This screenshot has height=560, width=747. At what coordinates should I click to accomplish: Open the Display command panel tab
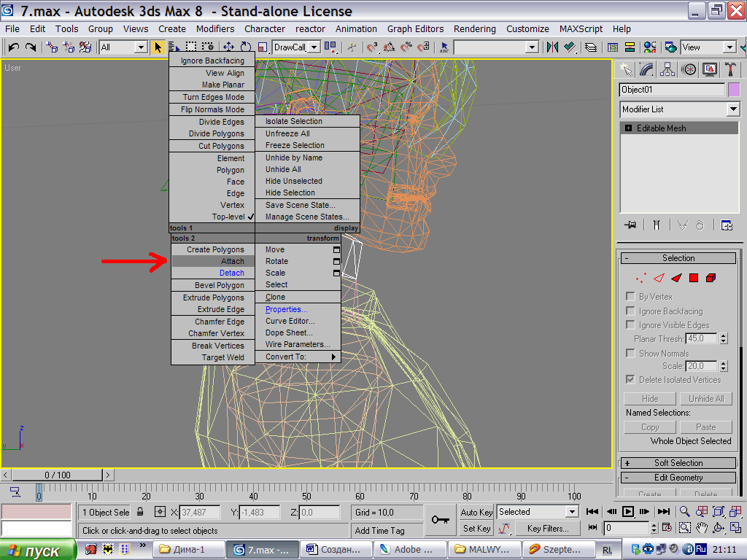[x=709, y=70]
